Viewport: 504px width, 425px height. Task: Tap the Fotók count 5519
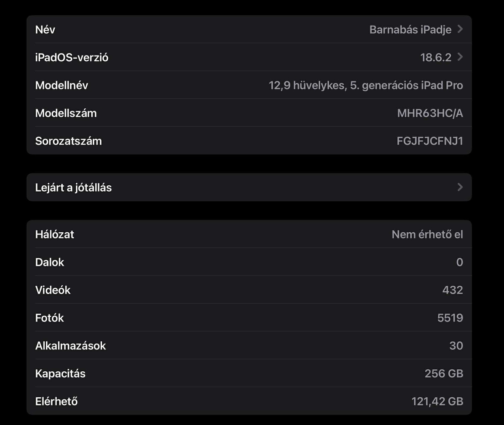pos(450,318)
